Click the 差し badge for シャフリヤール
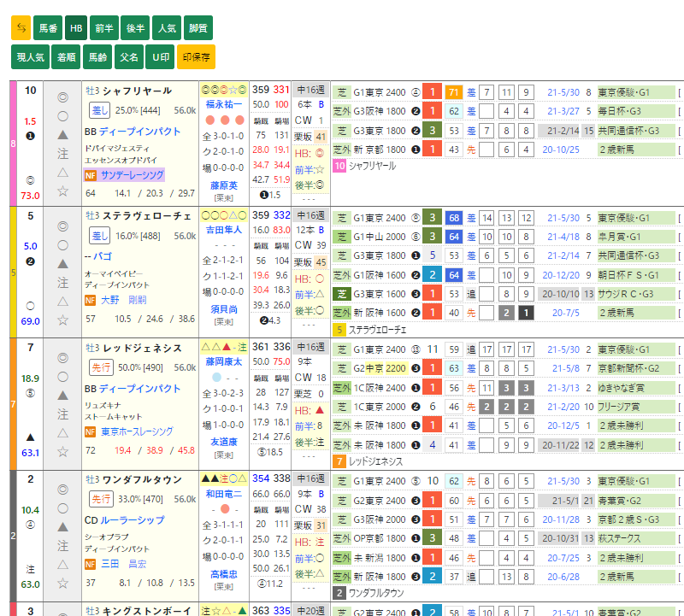This screenshot has width=684, height=616. [99, 110]
